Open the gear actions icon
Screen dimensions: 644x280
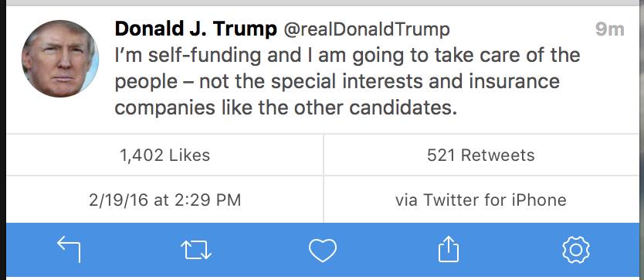pyautogui.click(x=575, y=250)
